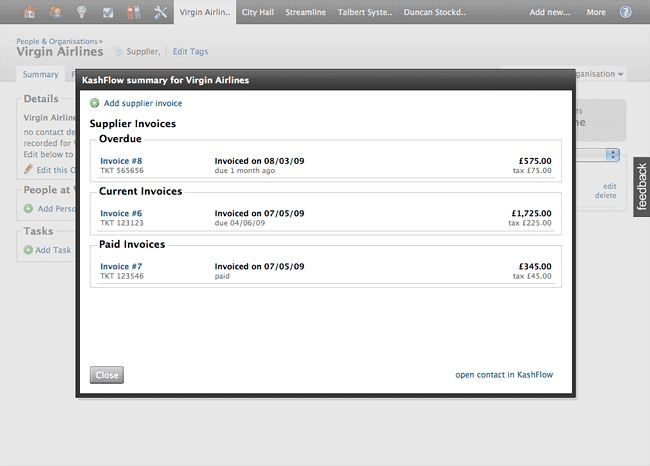
Task: Click the tag icon beside Supplier
Action: (x=118, y=51)
